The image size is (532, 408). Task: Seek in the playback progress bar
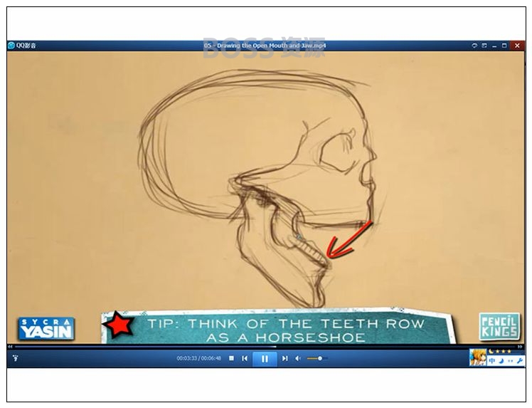pos(265,347)
